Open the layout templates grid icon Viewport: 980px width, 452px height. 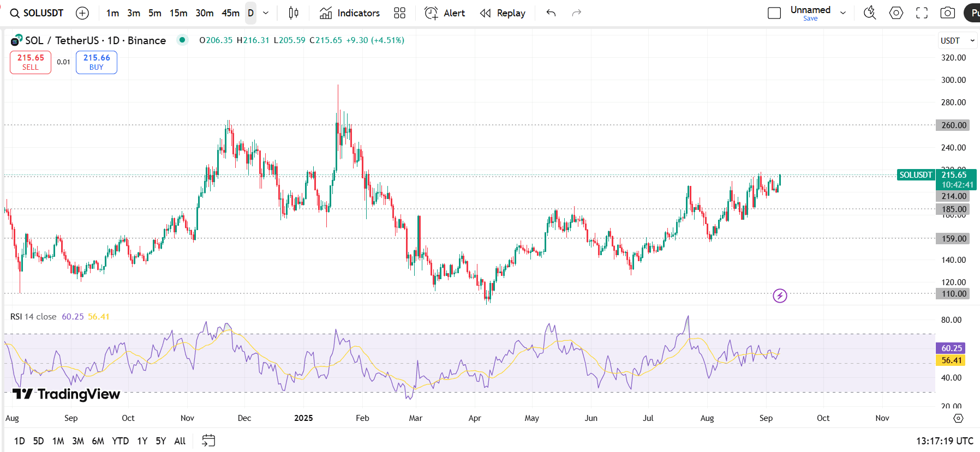[x=399, y=13]
